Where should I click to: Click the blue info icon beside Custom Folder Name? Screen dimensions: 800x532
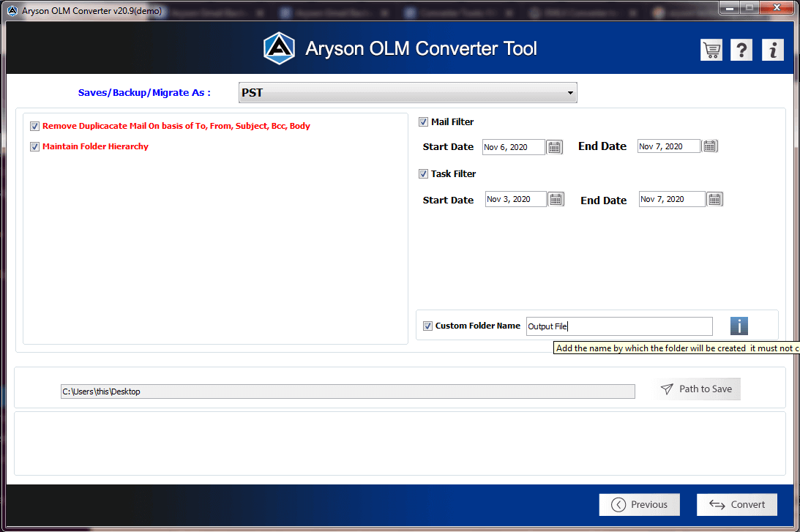click(739, 326)
